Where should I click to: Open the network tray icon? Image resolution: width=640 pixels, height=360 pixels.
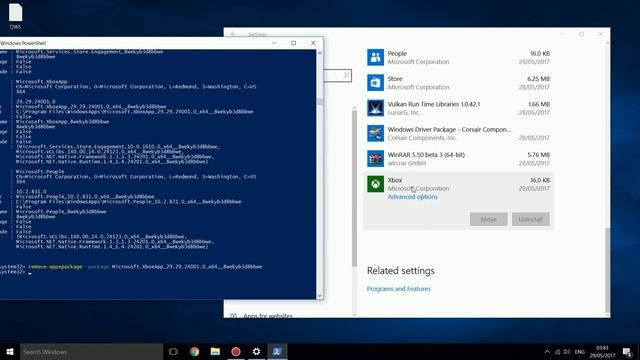557,351
